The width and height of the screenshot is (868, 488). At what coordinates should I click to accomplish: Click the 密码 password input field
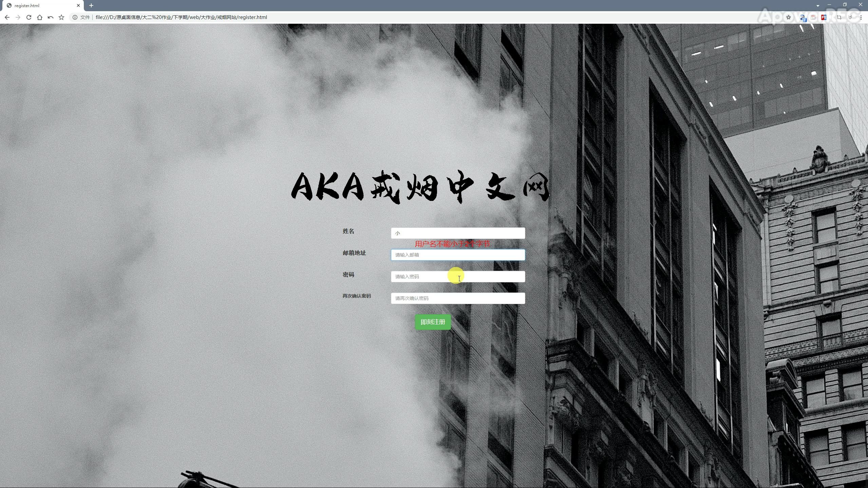click(458, 277)
